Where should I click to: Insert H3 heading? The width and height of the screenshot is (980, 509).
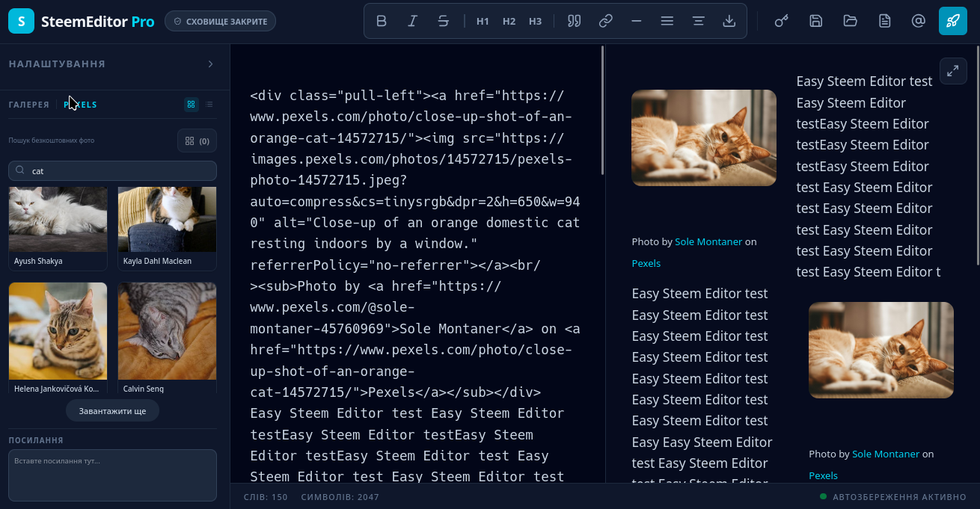pos(535,21)
